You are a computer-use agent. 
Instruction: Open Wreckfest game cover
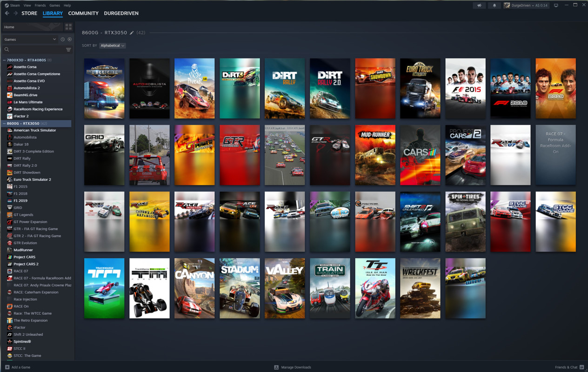click(420, 288)
